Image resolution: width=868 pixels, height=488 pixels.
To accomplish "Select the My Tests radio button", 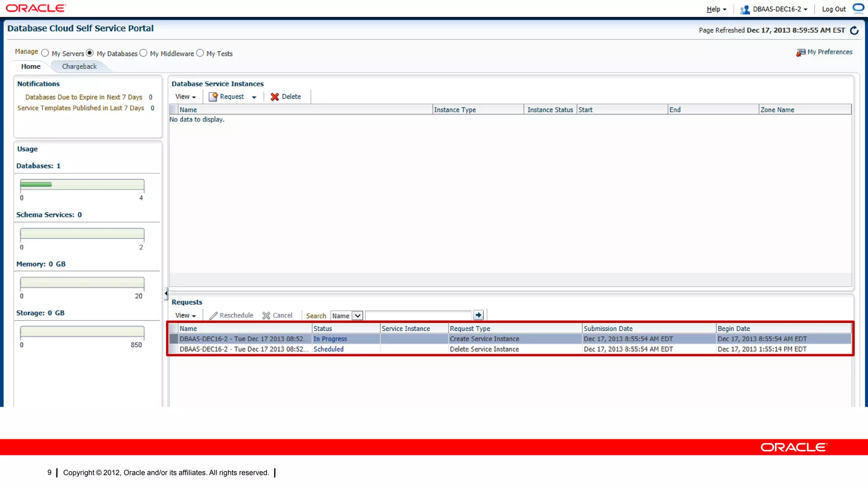I will coord(200,53).
